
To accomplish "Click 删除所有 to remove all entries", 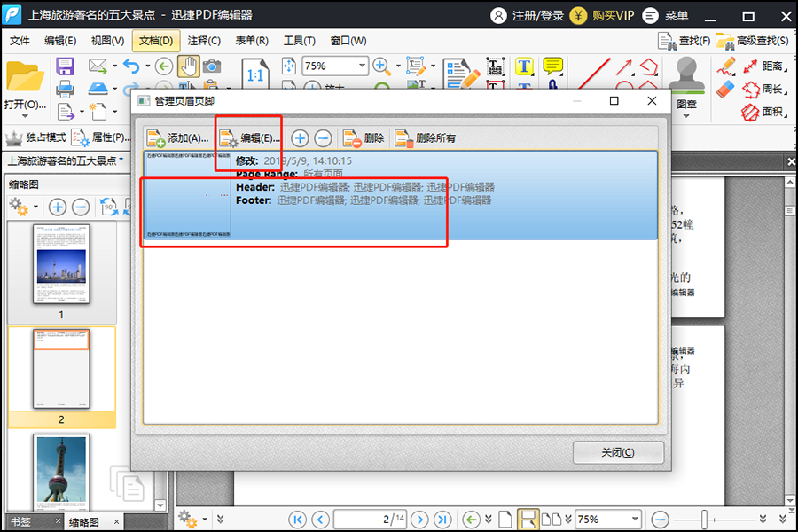I will [x=426, y=138].
